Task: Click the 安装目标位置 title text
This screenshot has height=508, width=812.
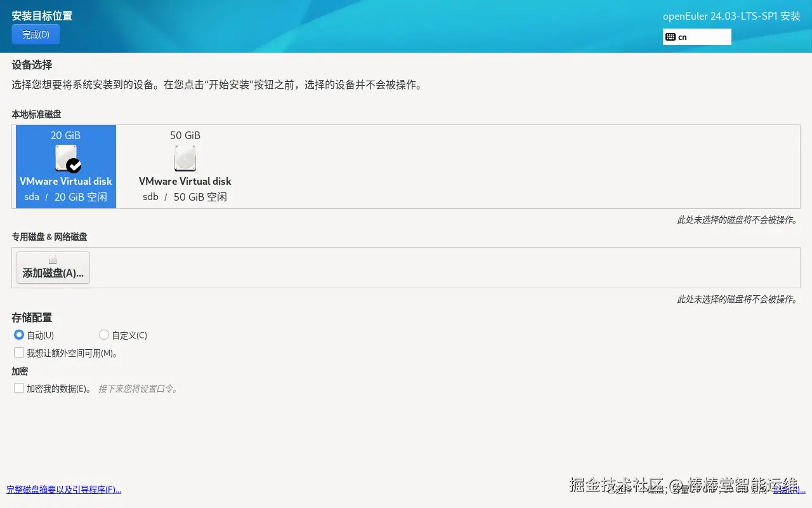Action: pyautogui.click(x=42, y=15)
